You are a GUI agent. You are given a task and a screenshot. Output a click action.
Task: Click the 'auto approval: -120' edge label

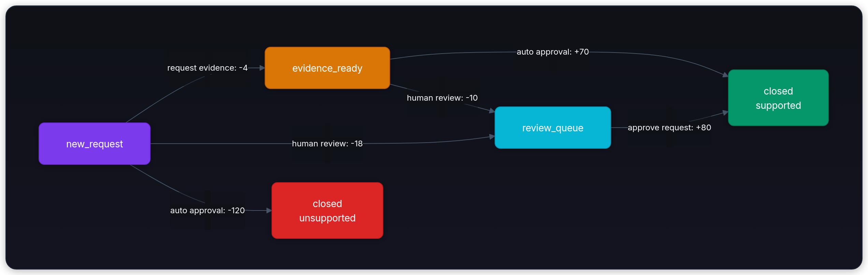[207, 211]
